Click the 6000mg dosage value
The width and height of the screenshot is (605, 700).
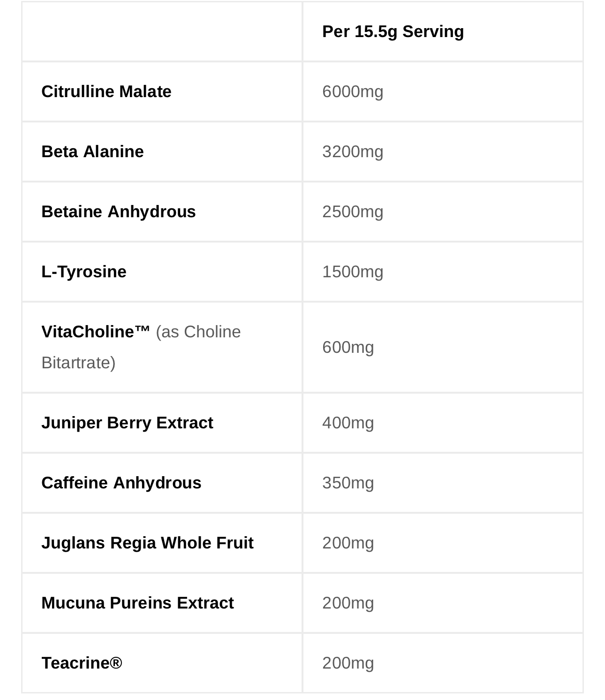click(x=353, y=91)
